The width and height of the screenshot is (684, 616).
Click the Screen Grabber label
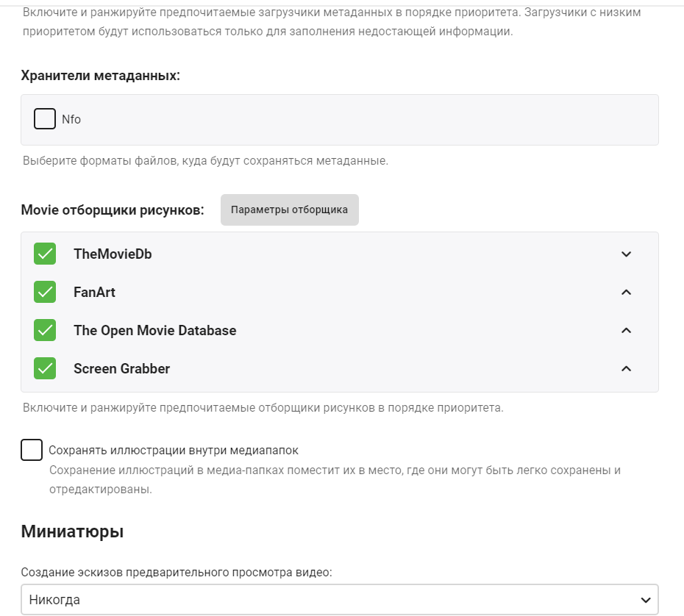[x=121, y=369]
